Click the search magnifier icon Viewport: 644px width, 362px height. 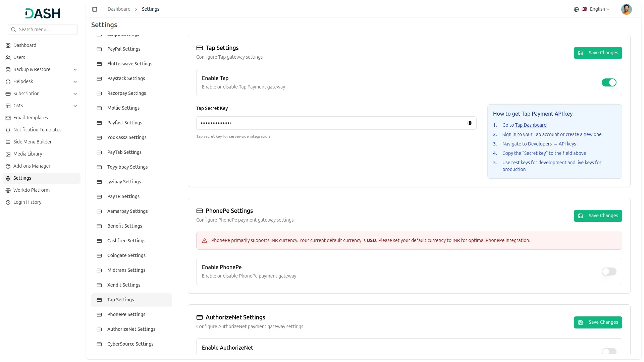pos(13,29)
